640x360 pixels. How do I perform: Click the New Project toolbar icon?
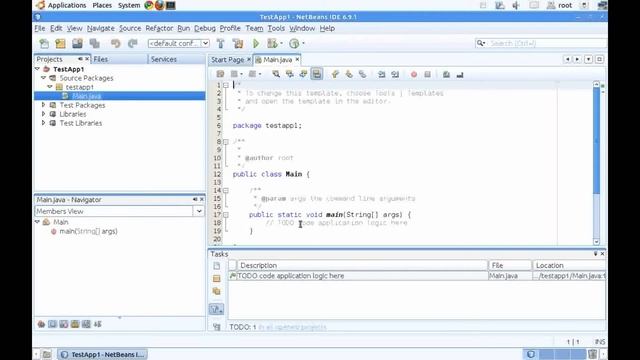tap(60, 43)
